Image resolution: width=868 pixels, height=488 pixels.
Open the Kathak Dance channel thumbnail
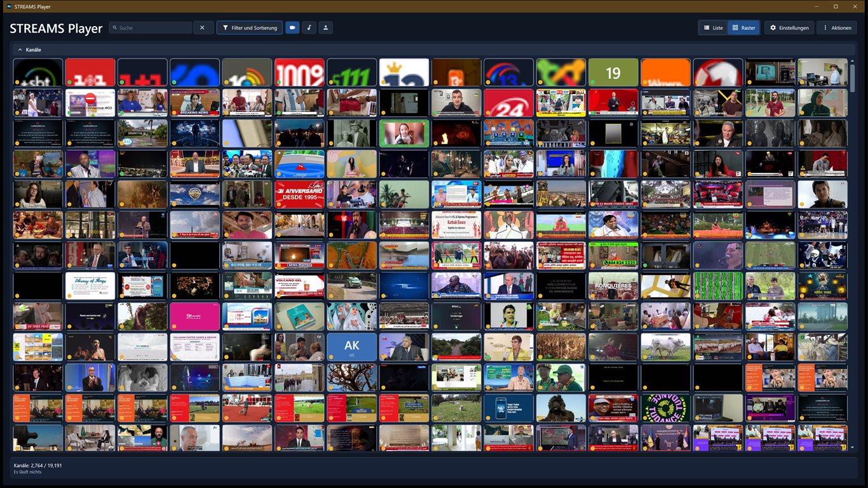pos(456,225)
